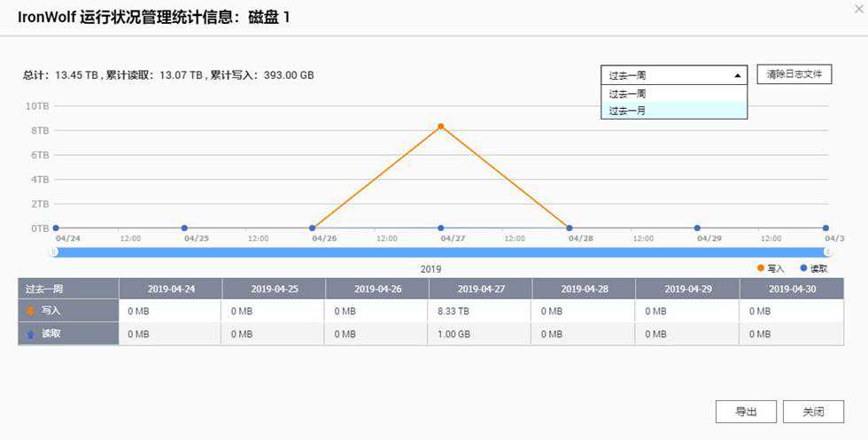Click the blue 读取 up-arrow icon in table
This screenshot has width=868, height=440.
click(30, 334)
